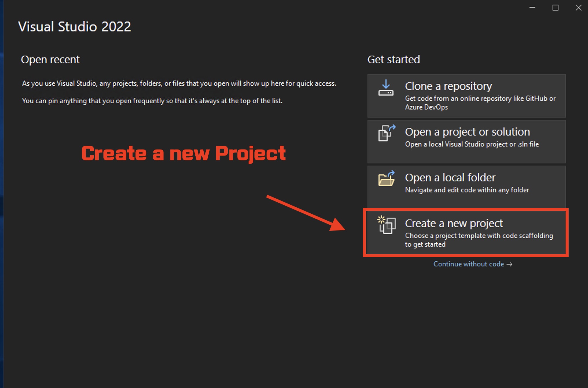Click 'Navigate and edit code within any folder' text
The image size is (588, 388).
pyautogui.click(x=467, y=190)
